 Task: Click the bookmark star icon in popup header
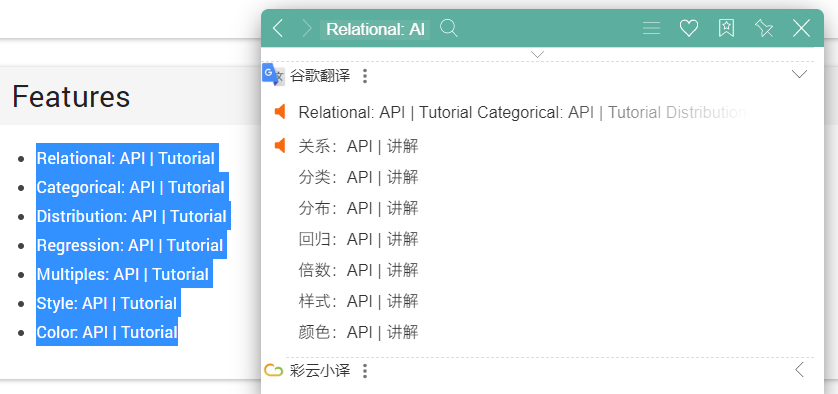[726, 28]
